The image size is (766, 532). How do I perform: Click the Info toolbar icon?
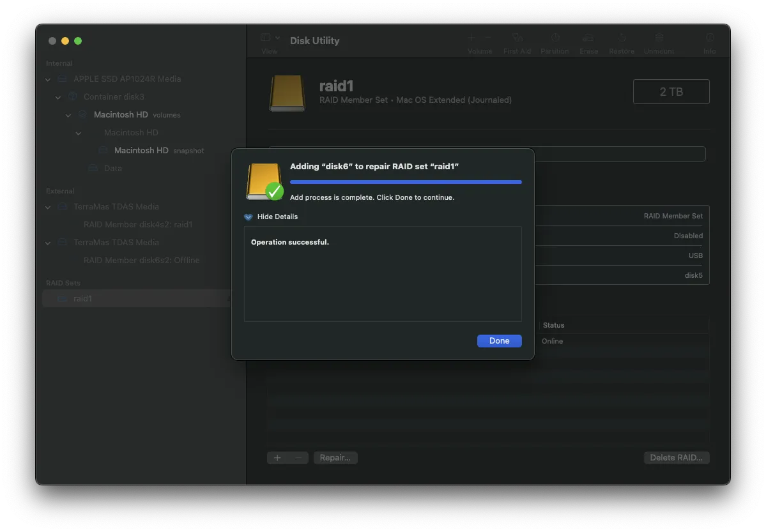(x=709, y=38)
